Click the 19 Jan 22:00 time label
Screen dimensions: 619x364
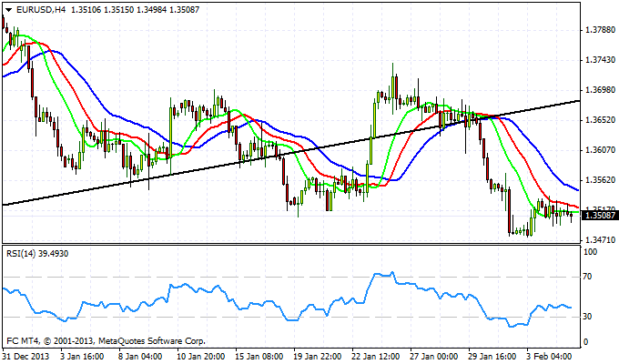click(318, 356)
